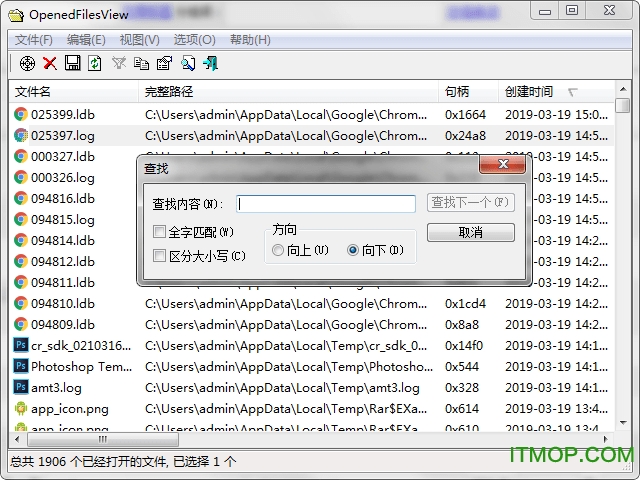Open the 选项(O) menu
The height and width of the screenshot is (480, 640).
click(194, 40)
